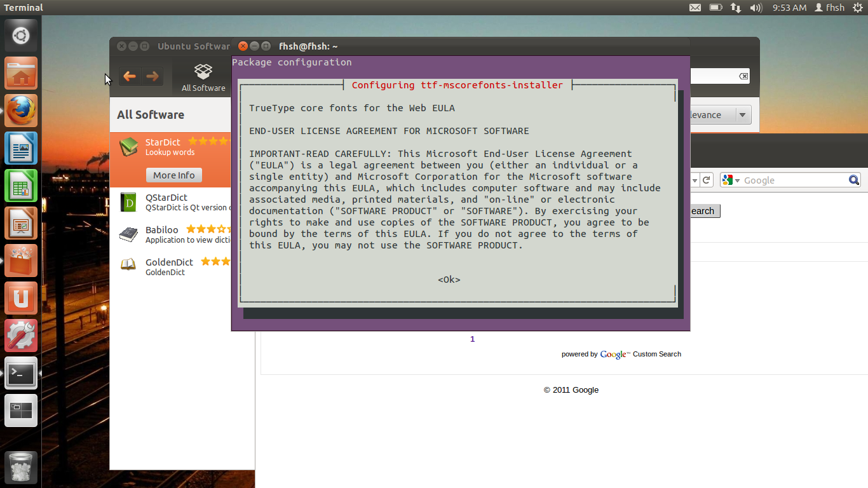Maximize the fhsh@fhsh terminal window
The width and height of the screenshot is (868, 488).
(x=266, y=46)
